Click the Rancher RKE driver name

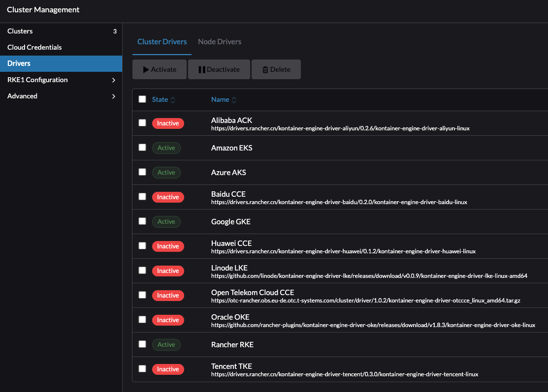click(x=232, y=345)
